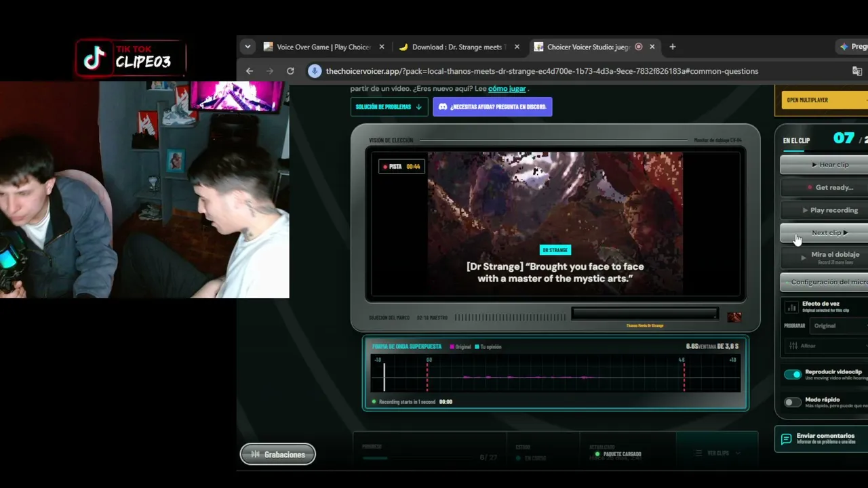Click the video clip preview

(x=555, y=224)
